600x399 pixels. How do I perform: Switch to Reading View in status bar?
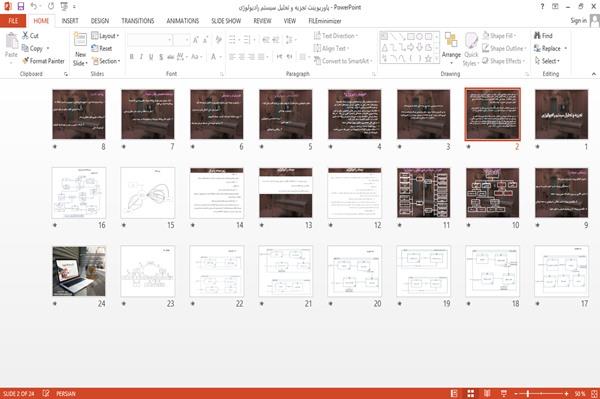pyautogui.click(x=487, y=393)
